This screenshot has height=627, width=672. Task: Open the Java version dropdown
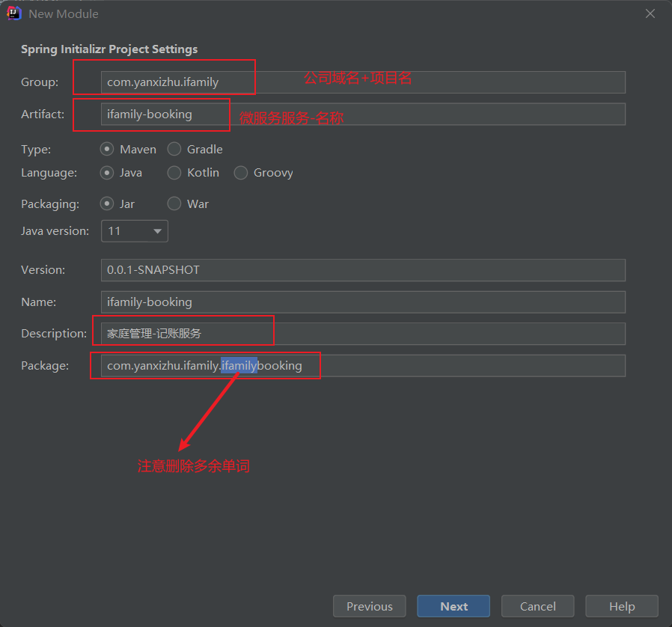pos(135,231)
